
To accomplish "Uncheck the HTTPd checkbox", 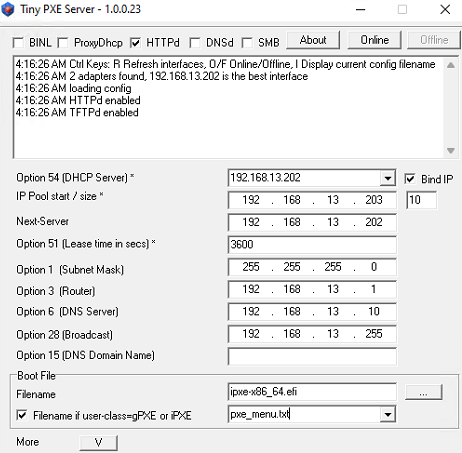I will tap(135, 43).
